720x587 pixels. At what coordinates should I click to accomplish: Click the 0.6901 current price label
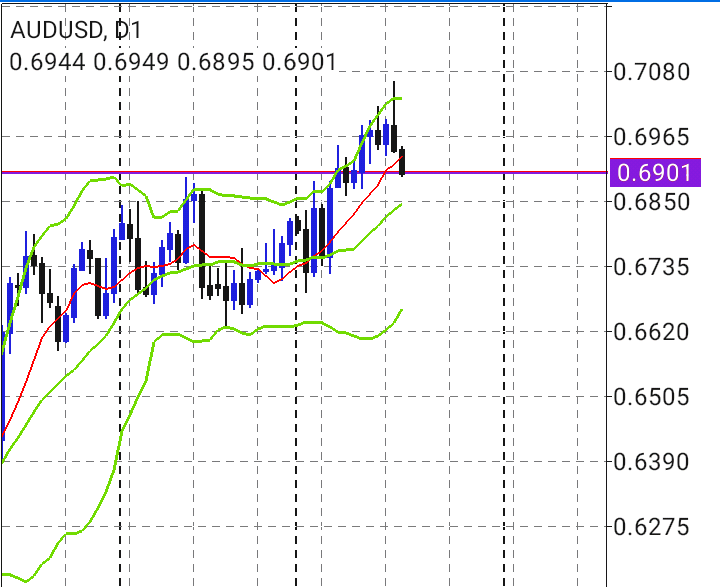click(x=655, y=173)
